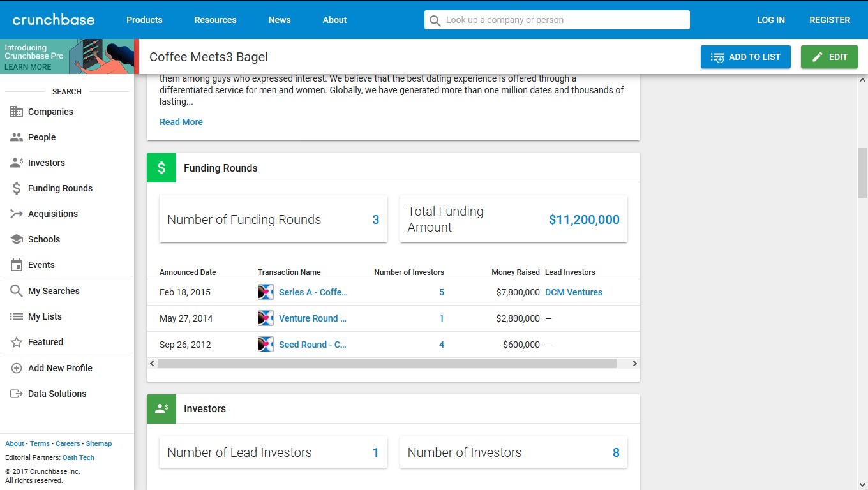Expand description with Read More
The height and width of the screenshot is (490, 868).
[181, 122]
